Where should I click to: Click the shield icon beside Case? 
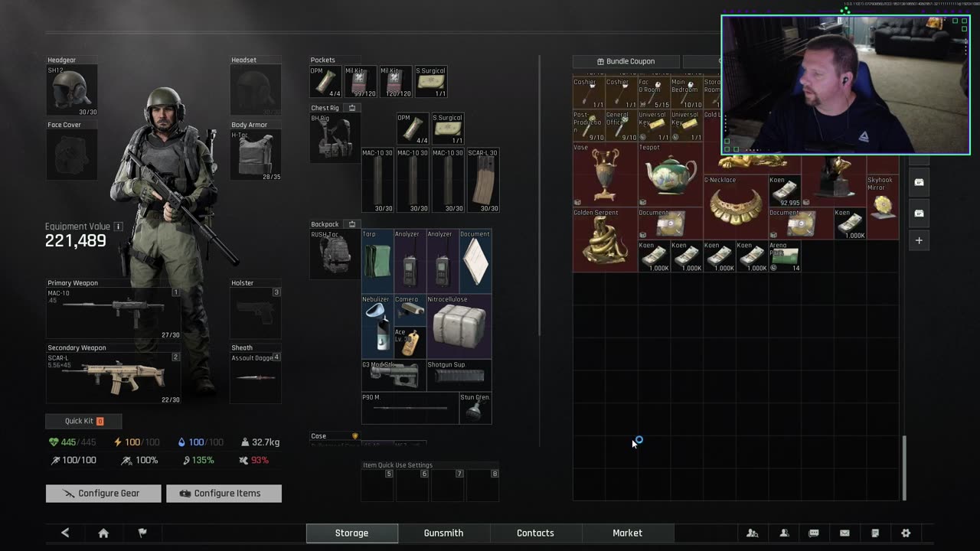pos(354,435)
